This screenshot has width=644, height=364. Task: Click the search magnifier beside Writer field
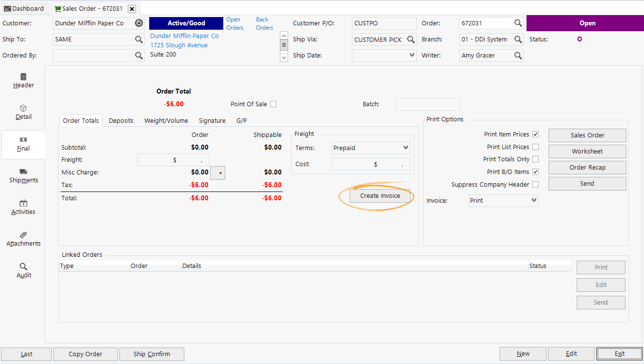[x=518, y=55]
